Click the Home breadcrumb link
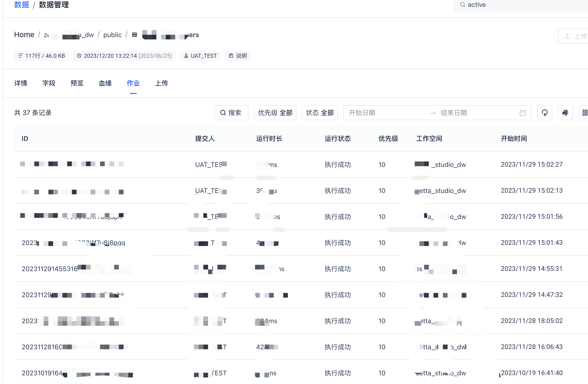588x384 pixels. (x=24, y=35)
